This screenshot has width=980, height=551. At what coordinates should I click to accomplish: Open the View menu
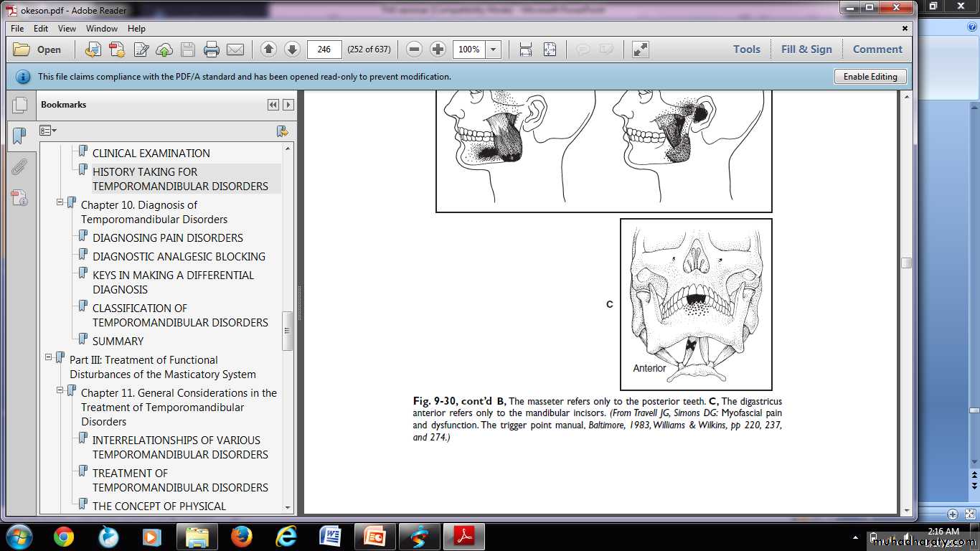67,29
